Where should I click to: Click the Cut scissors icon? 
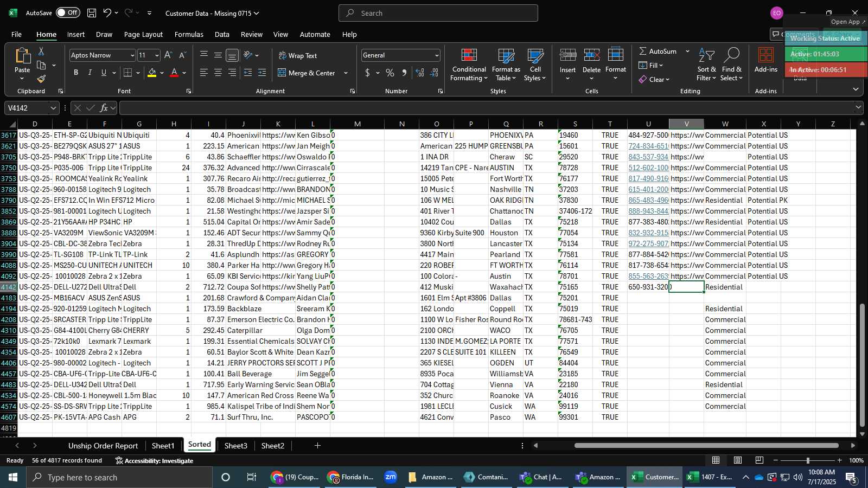(x=41, y=51)
